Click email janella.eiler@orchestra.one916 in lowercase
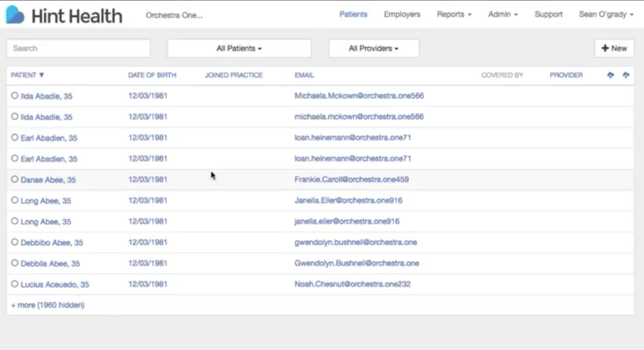Viewport: 644px width, 350px height. click(x=347, y=221)
